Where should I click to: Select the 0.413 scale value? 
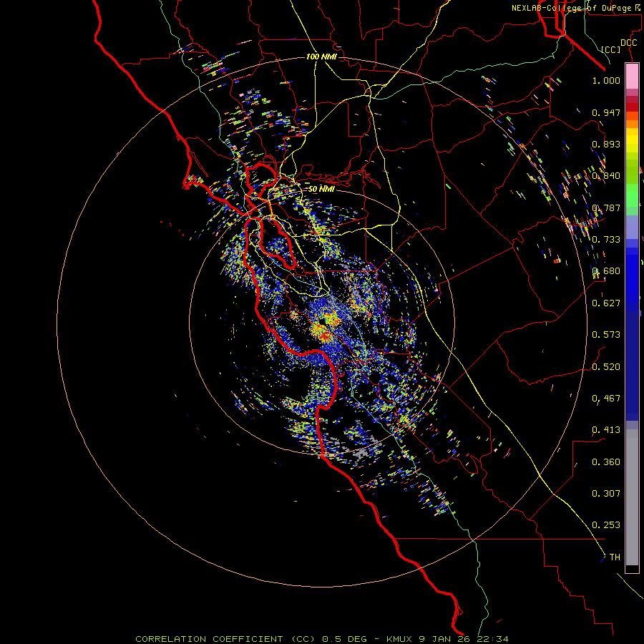[606, 430]
